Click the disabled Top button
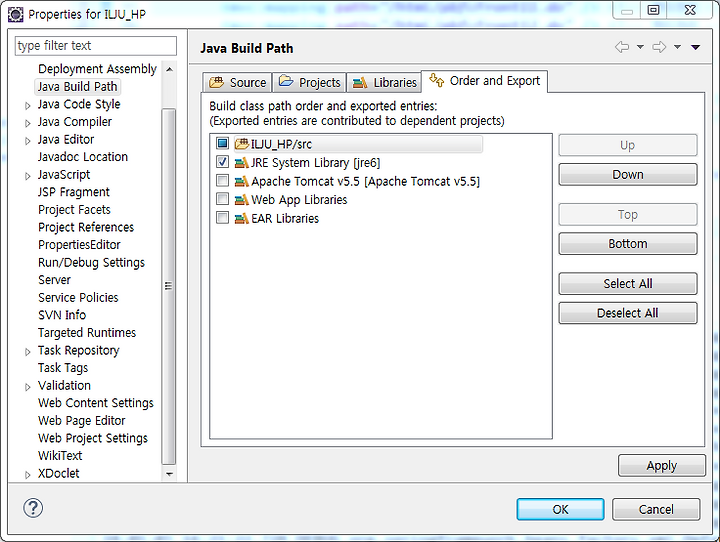Viewport: 720px width, 542px height. 628,215
